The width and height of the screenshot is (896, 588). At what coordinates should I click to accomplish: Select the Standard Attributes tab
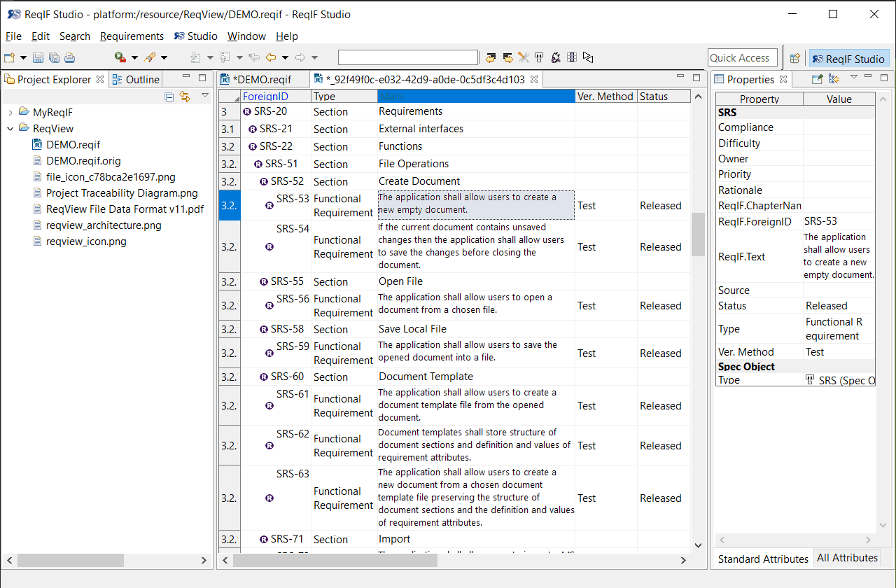click(763, 559)
